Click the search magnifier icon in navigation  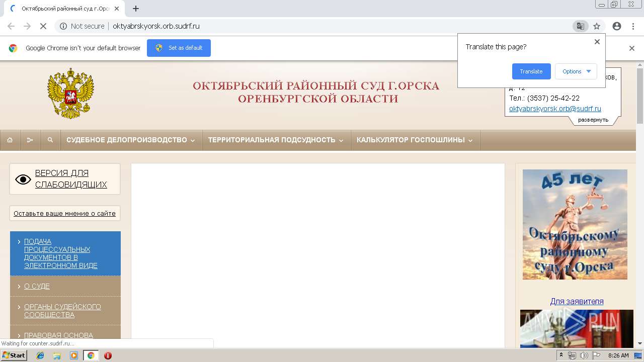click(x=50, y=140)
